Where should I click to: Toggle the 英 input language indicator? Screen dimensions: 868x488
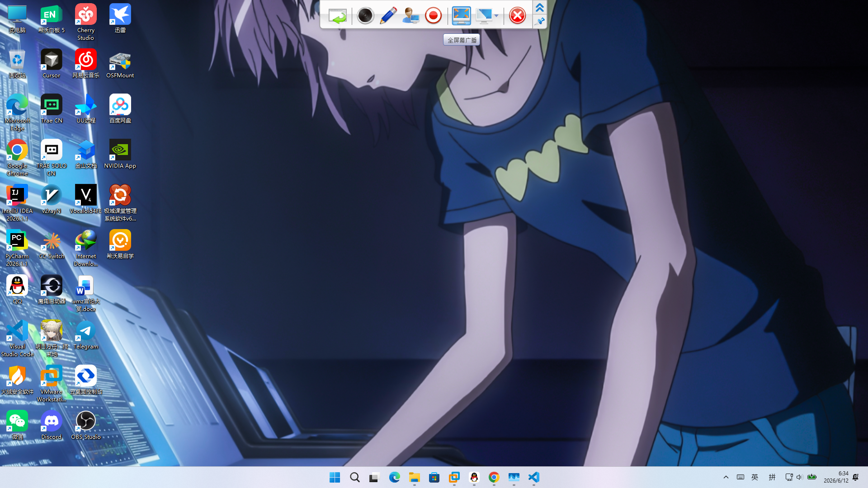[755, 477]
